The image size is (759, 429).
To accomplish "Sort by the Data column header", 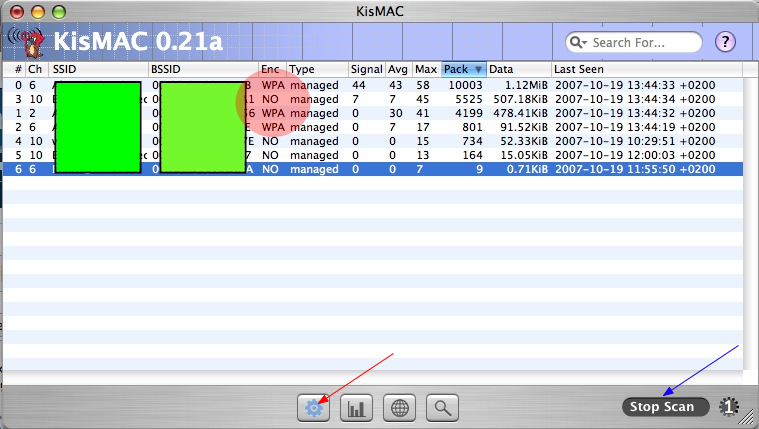I will pyautogui.click(x=519, y=69).
